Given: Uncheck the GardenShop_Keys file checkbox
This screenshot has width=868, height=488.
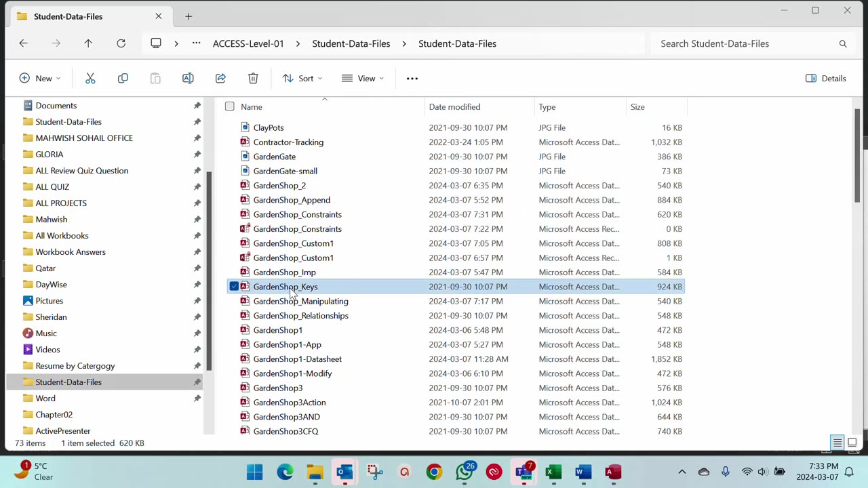Looking at the screenshot, I should click(x=234, y=287).
